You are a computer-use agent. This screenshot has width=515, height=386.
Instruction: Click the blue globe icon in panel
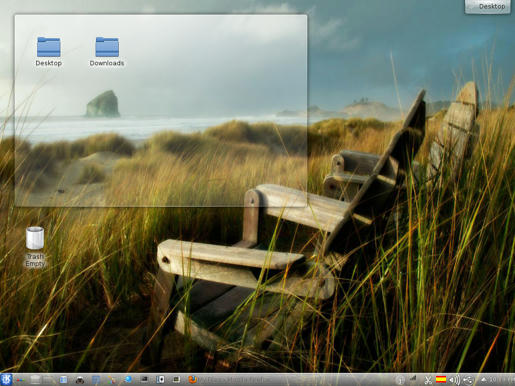click(x=128, y=379)
